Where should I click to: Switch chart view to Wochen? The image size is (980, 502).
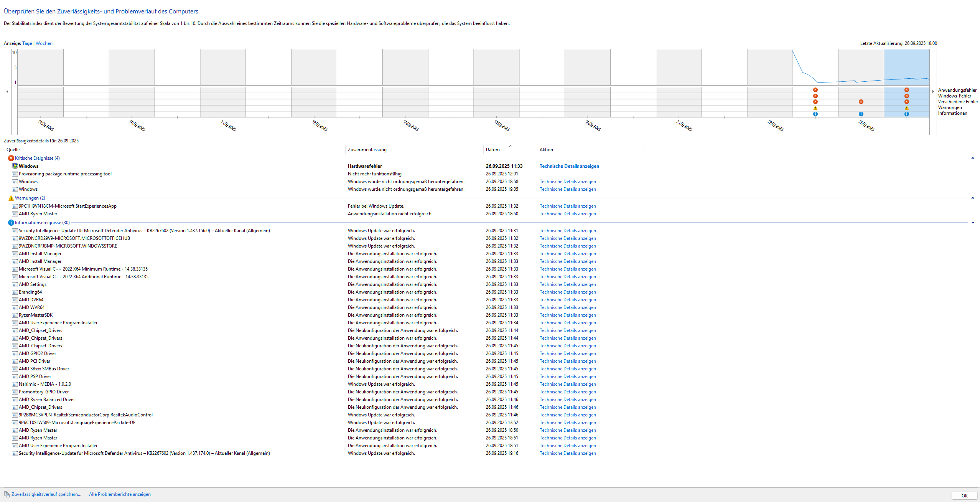coord(44,43)
